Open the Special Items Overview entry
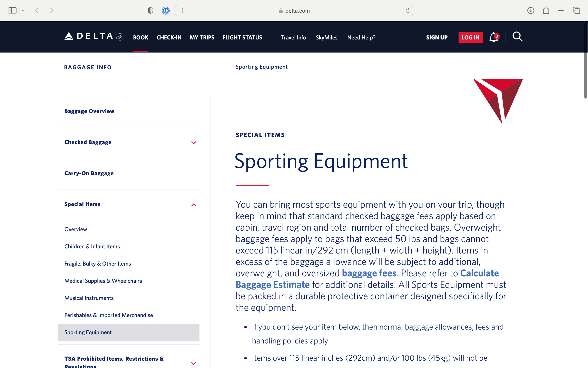 coord(76,229)
